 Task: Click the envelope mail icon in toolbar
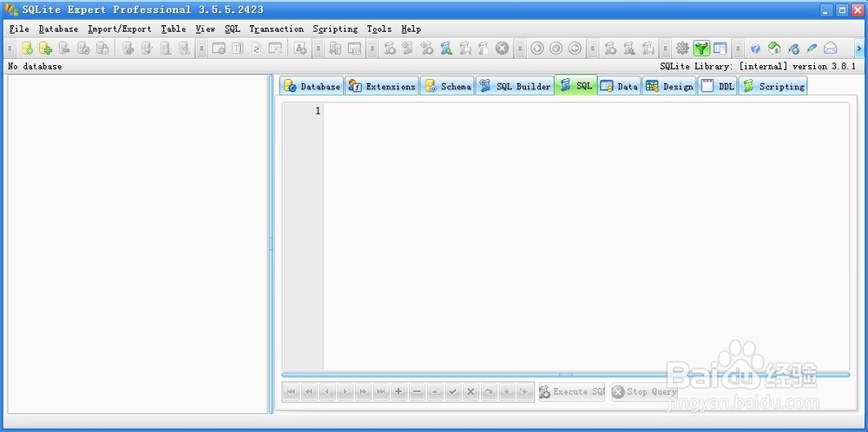(831, 49)
